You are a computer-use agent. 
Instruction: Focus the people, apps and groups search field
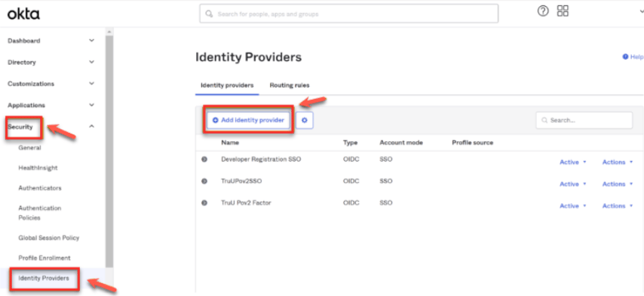(348, 14)
